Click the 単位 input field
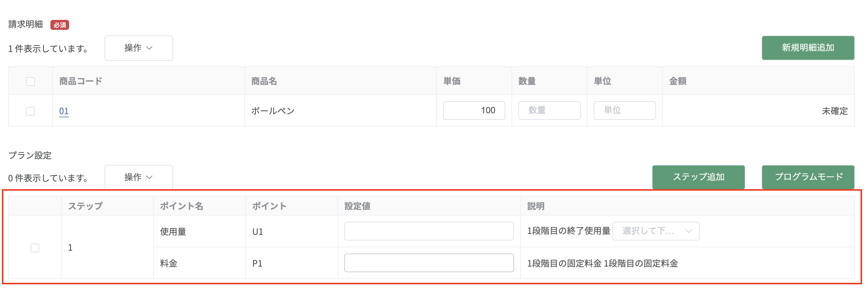Screen dimensions: 868x303 tap(624, 110)
